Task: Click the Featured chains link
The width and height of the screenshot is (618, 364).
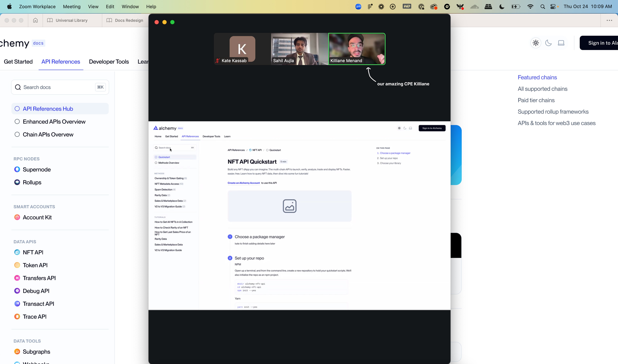Action: coord(537,78)
